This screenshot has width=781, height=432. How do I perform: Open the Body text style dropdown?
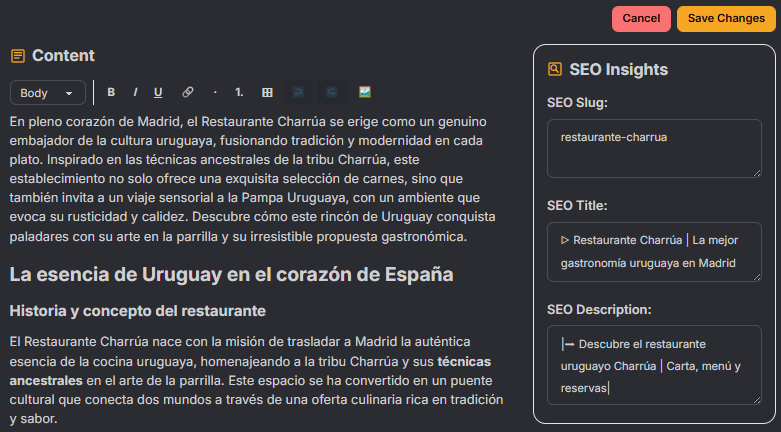48,93
